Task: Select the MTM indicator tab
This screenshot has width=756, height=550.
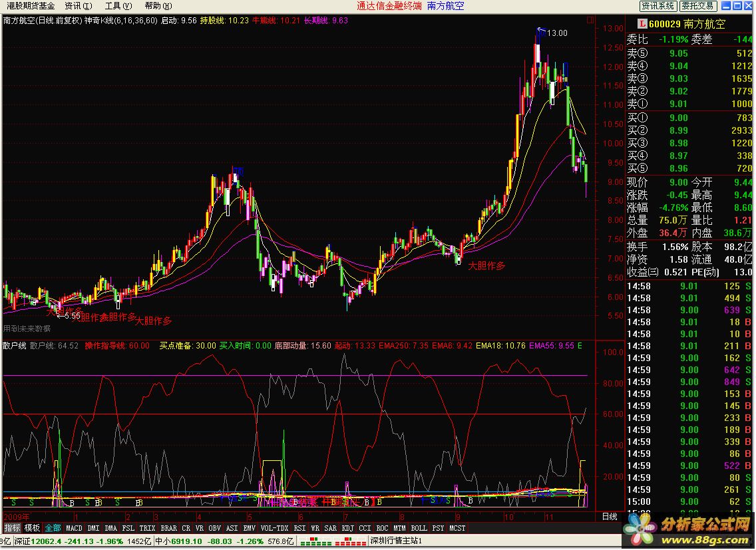Action: (400, 528)
